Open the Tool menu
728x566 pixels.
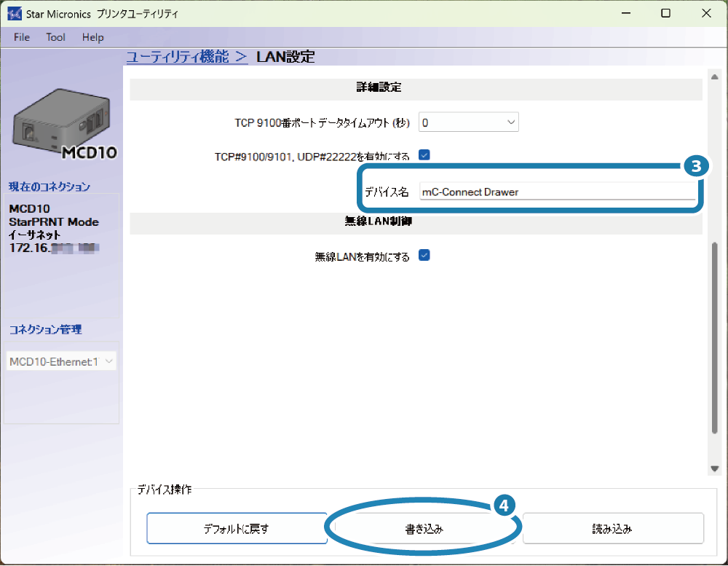coord(55,37)
